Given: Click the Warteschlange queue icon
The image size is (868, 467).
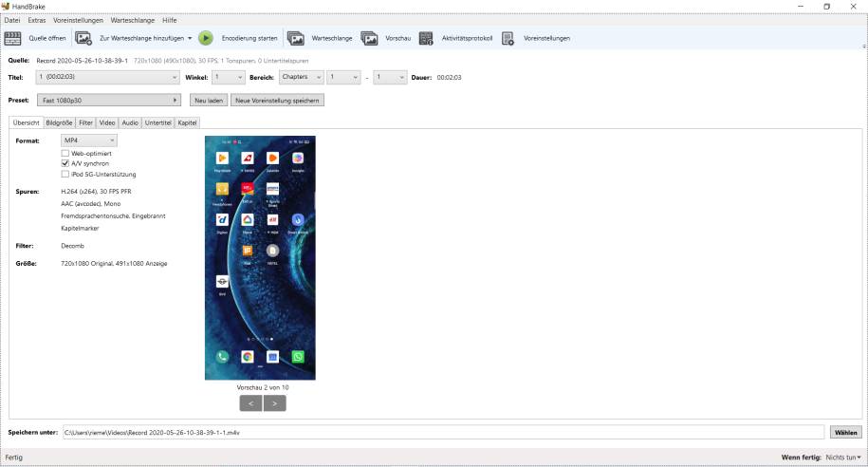Looking at the screenshot, I should (296, 38).
